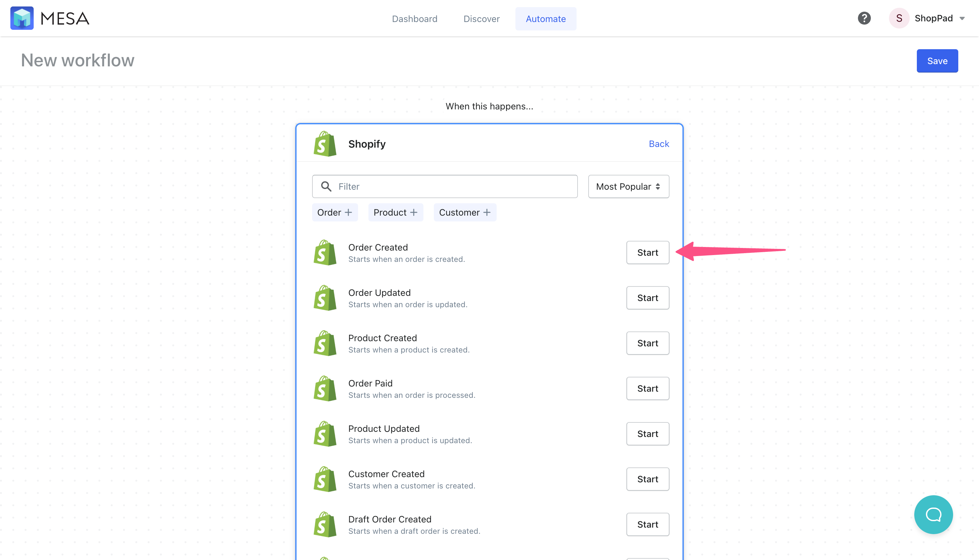This screenshot has width=979, height=560.
Task: Start the Draft Order Created trigger
Action: (647, 525)
